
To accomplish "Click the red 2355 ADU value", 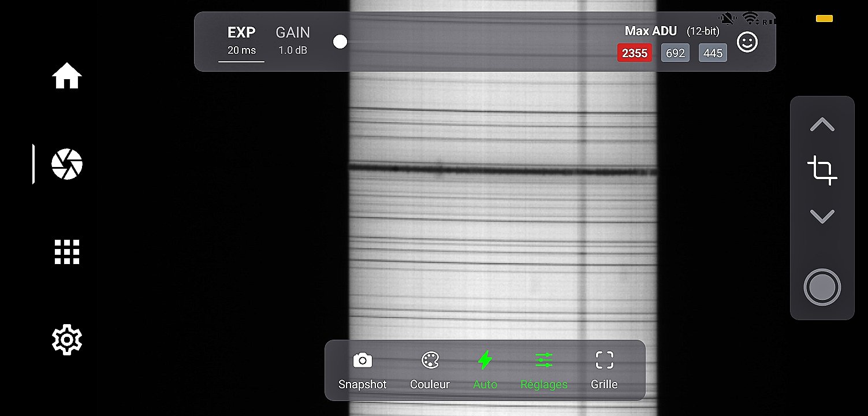I will pos(634,53).
